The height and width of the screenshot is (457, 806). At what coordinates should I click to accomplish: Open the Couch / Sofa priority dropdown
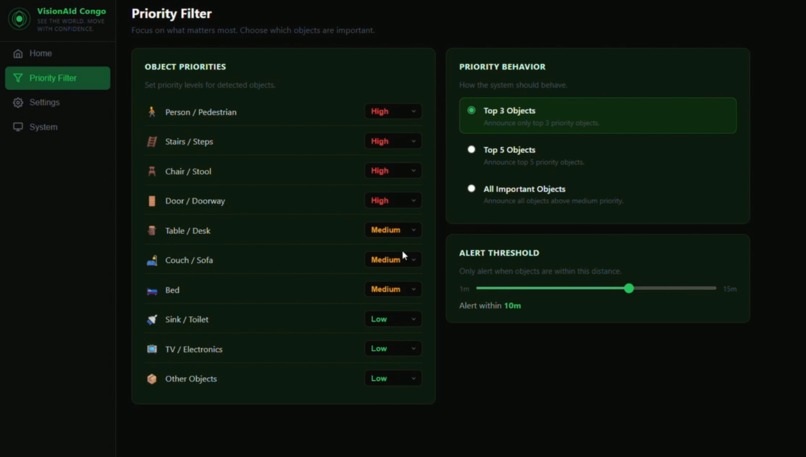pyautogui.click(x=393, y=260)
